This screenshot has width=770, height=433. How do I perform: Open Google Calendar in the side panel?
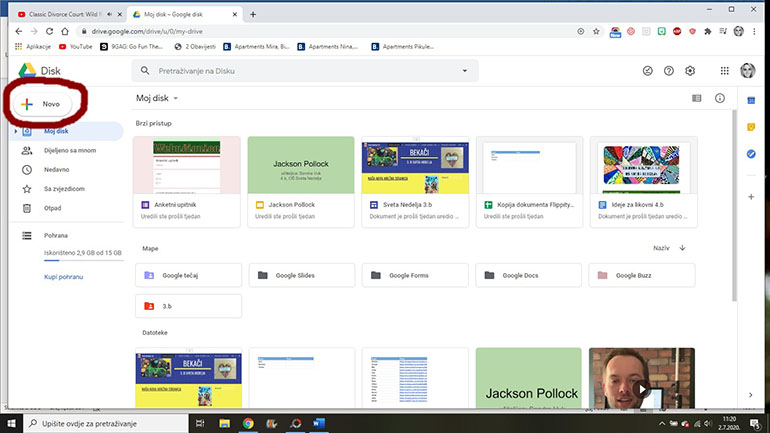751,99
